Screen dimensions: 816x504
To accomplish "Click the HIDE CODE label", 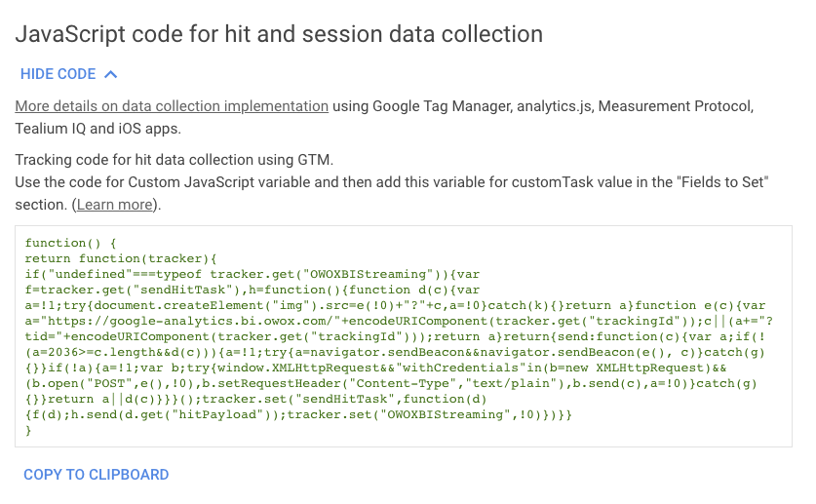I will [x=58, y=74].
